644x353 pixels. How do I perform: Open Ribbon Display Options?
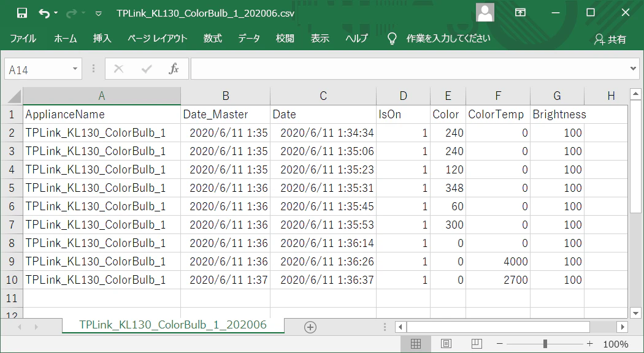tap(520, 12)
